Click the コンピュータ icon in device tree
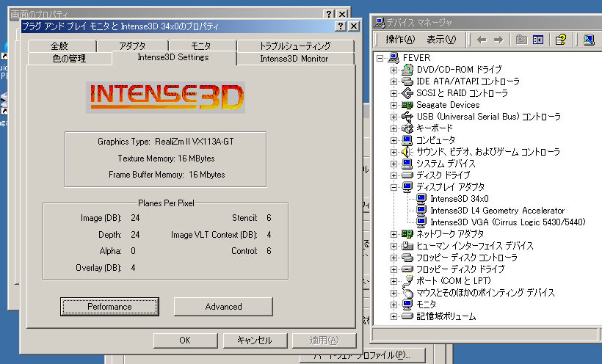Viewport: 602px width, 364px height. pyautogui.click(x=407, y=140)
